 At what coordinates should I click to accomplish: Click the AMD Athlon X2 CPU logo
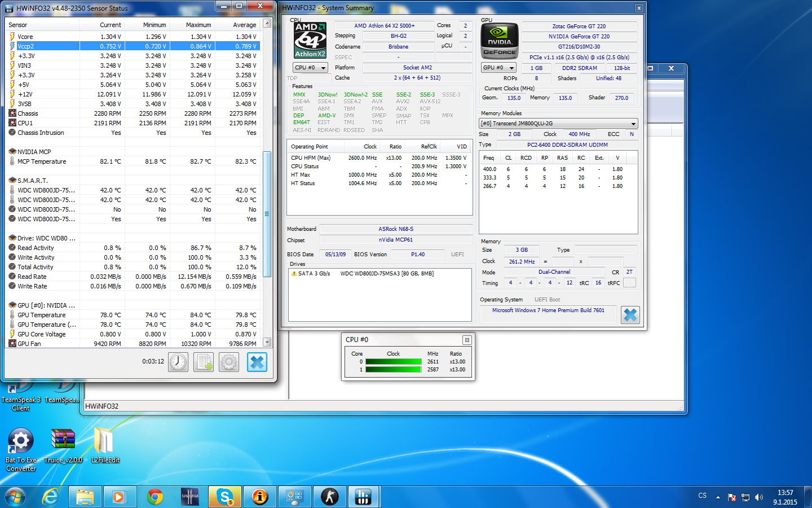(x=310, y=40)
